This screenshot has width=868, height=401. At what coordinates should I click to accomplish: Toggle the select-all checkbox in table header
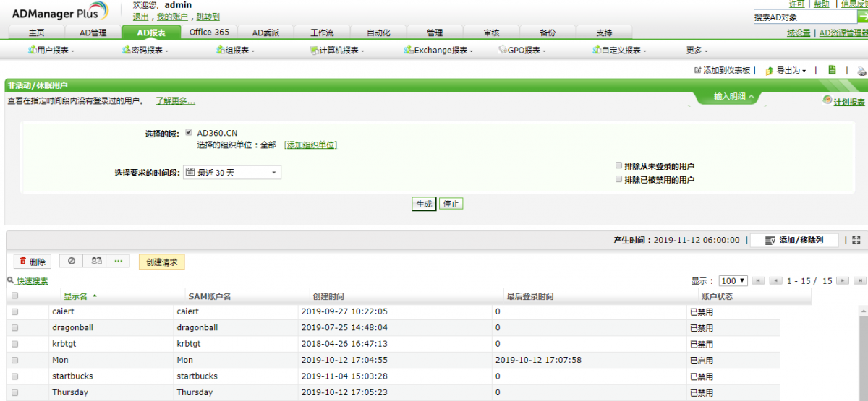pos(14,296)
